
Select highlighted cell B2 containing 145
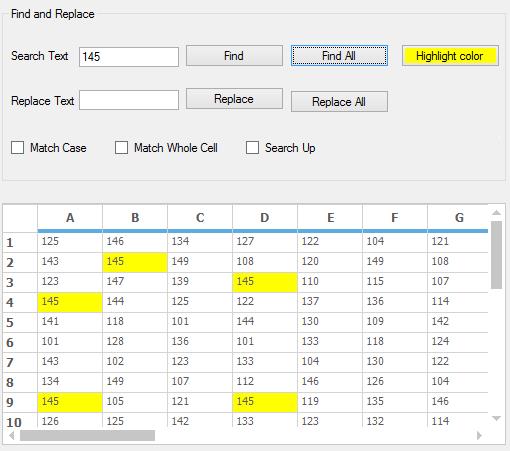[x=135, y=262]
